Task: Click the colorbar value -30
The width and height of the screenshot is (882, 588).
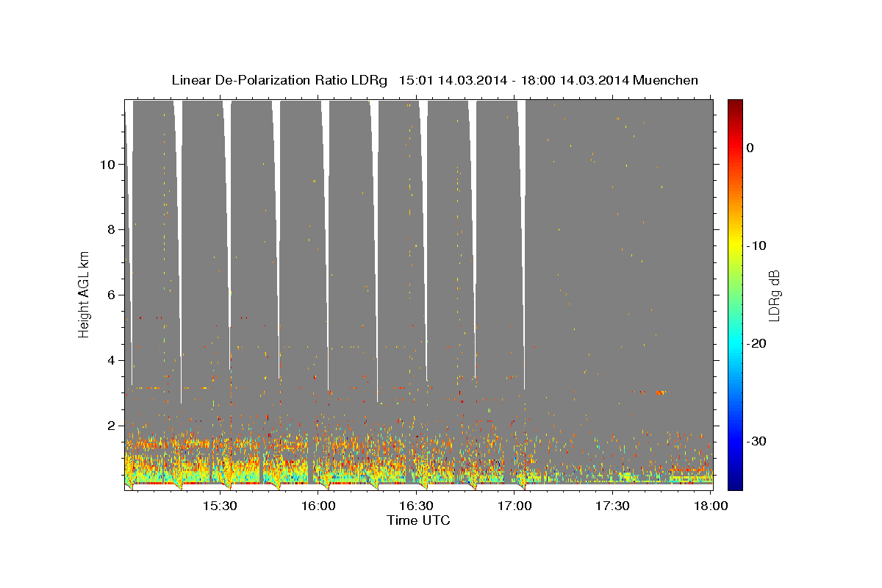Action: pos(757,441)
